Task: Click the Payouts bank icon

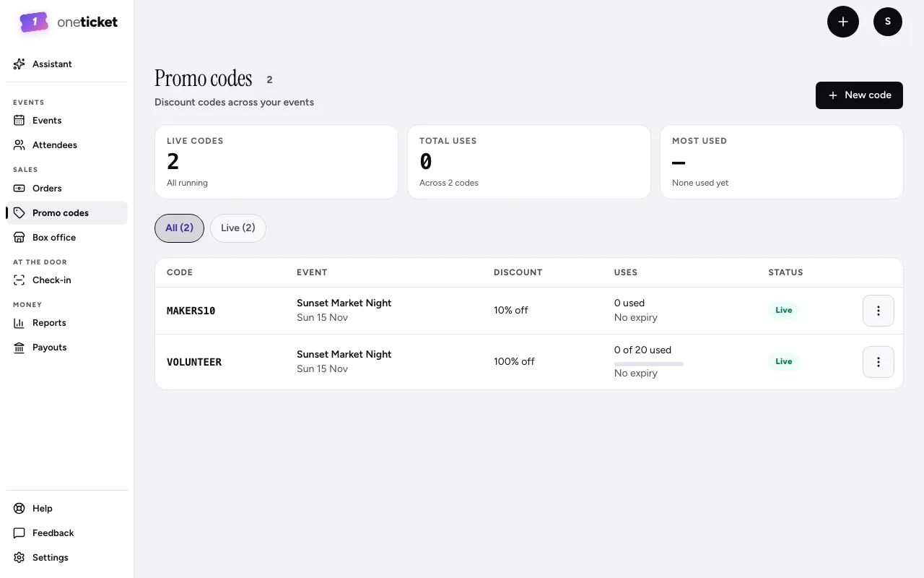Action: point(19,348)
